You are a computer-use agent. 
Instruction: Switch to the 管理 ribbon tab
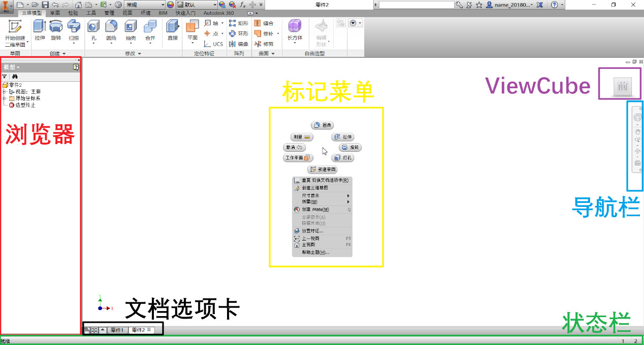pos(109,13)
